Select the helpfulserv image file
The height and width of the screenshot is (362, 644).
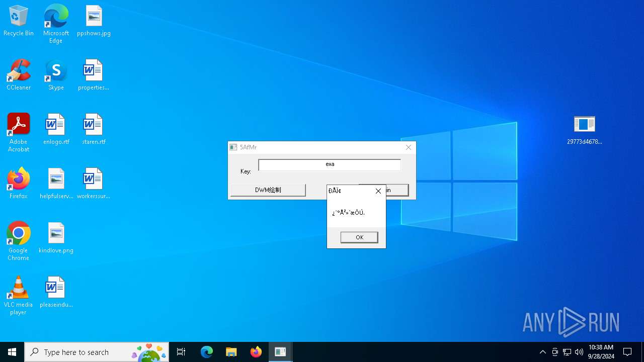56,184
